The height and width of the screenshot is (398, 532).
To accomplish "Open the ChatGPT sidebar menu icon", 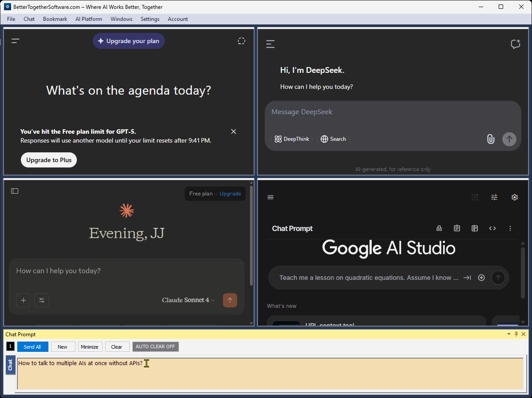I will click(x=15, y=41).
